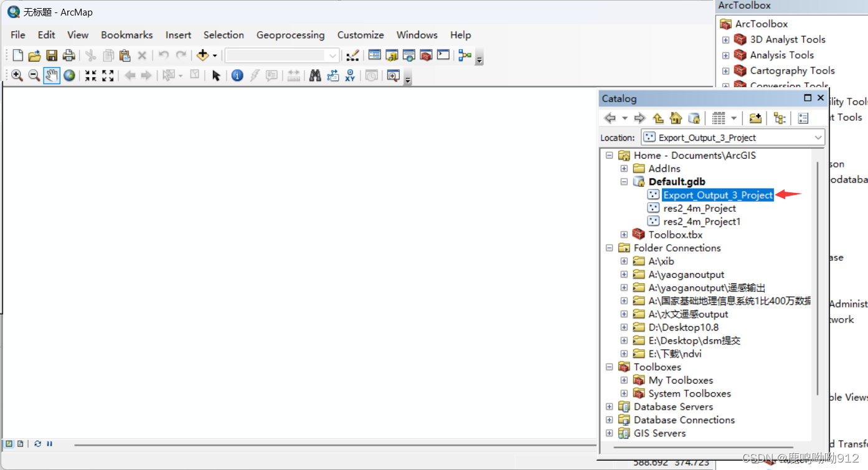Activate the Identify tool
Viewport: 868px width, 470px height.
[237, 75]
